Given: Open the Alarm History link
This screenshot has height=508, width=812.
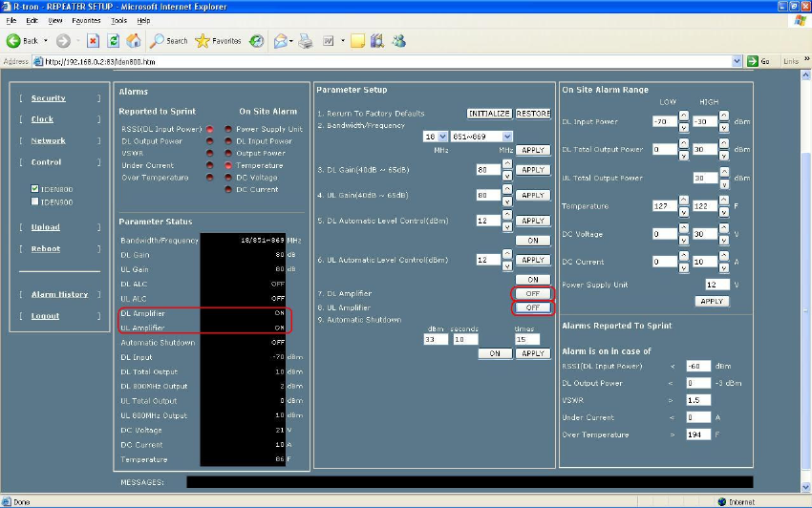Looking at the screenshot, I should click(59, 294).
